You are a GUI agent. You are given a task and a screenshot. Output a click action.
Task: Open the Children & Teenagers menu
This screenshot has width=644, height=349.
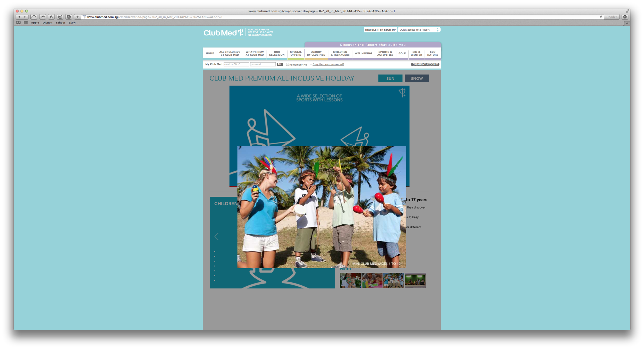[340, 53]
